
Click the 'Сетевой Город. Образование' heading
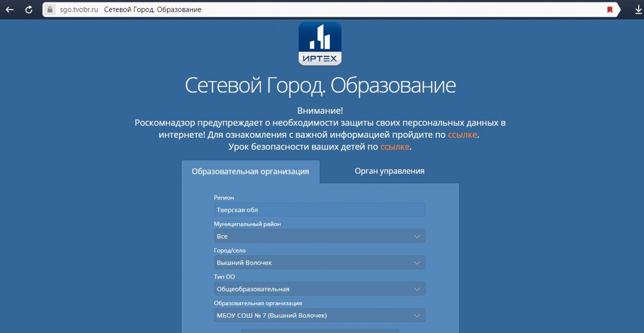pos(320,85)
